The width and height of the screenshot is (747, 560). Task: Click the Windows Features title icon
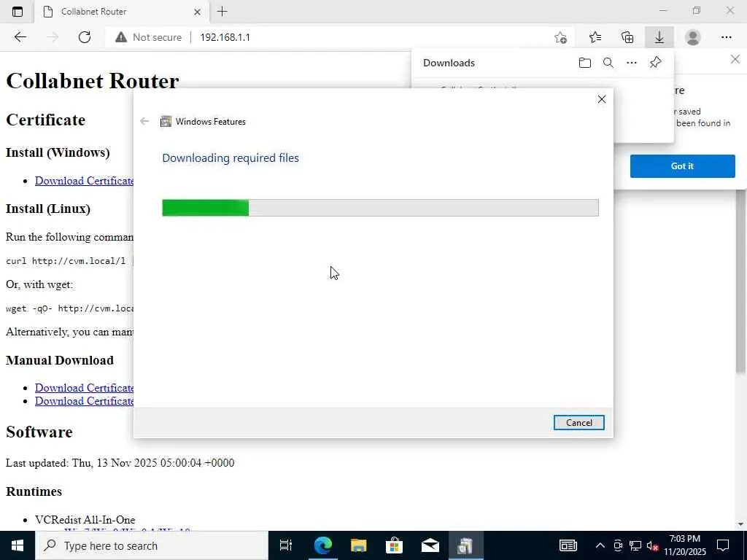(166, 122)
